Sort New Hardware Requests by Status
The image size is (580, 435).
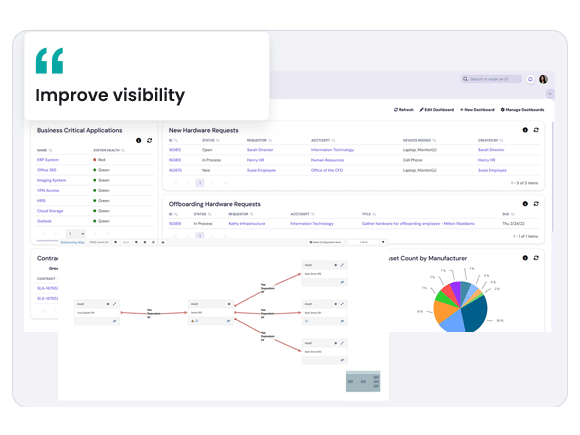click(210, 140)
